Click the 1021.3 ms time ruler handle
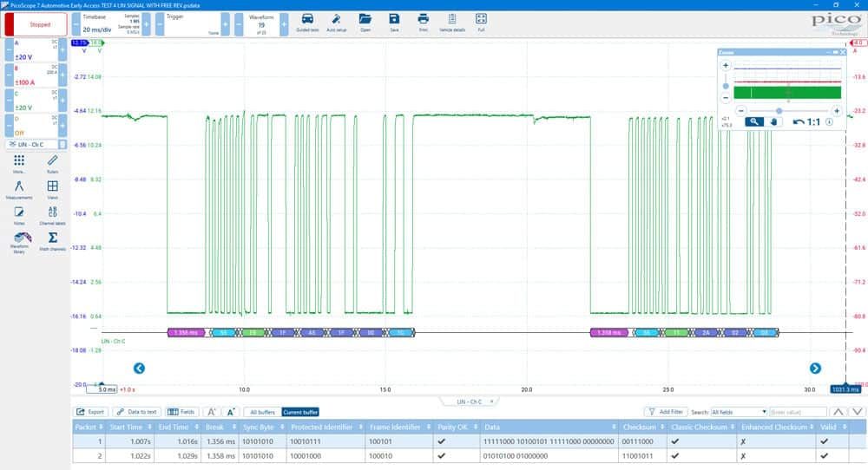Screen dimensions: 868x470 845,389
